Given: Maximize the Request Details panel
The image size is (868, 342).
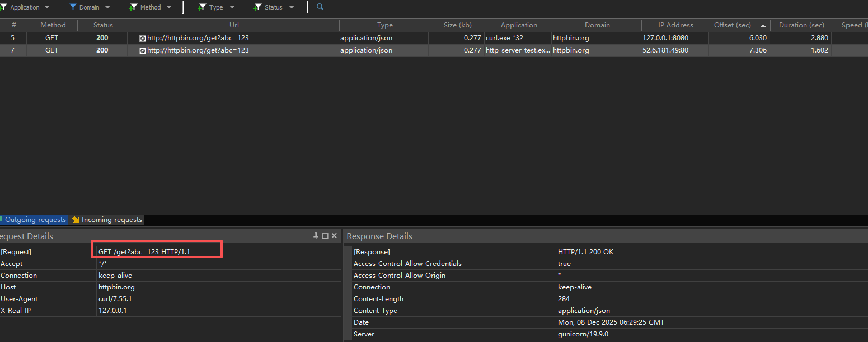Looking at the screenshot, I should tap(325, 236).
